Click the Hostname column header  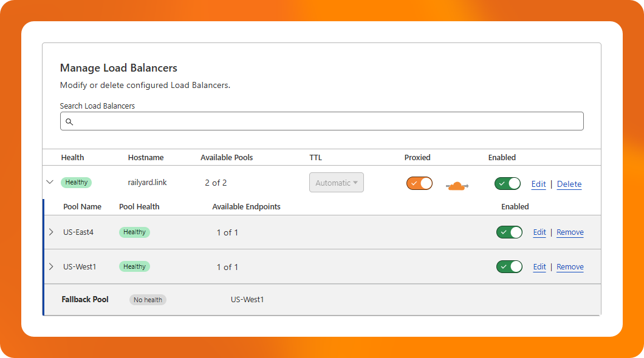point(146,158)
